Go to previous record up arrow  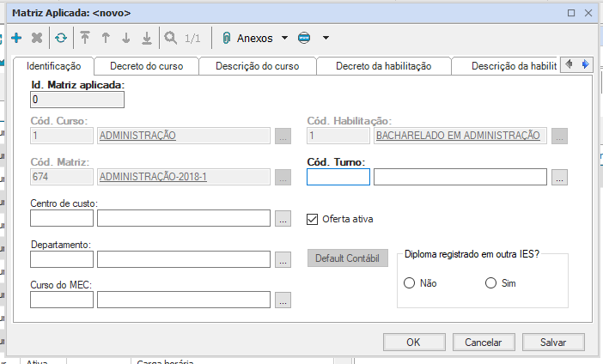[106, 38]
